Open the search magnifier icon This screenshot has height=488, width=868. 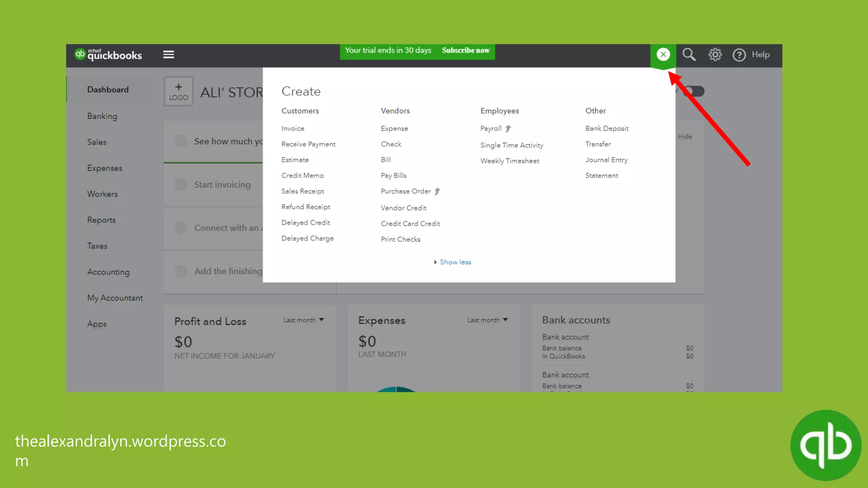(x=689, y=55)
